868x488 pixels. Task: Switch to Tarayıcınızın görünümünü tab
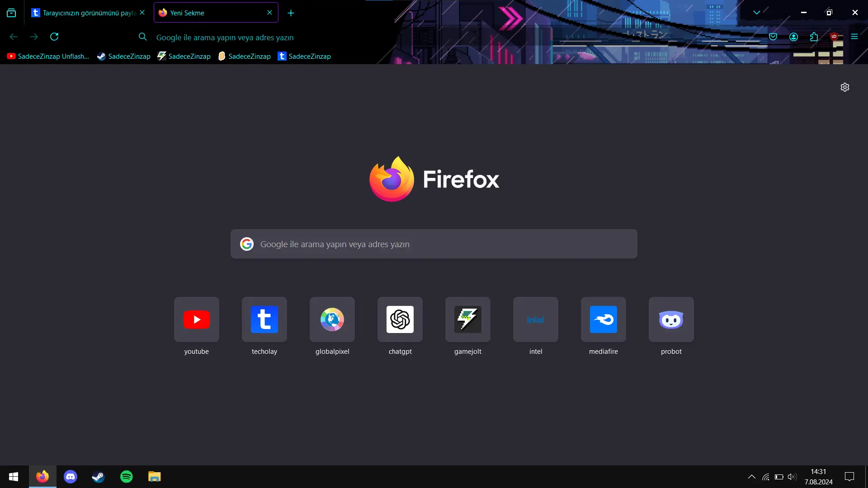[88, 13]
